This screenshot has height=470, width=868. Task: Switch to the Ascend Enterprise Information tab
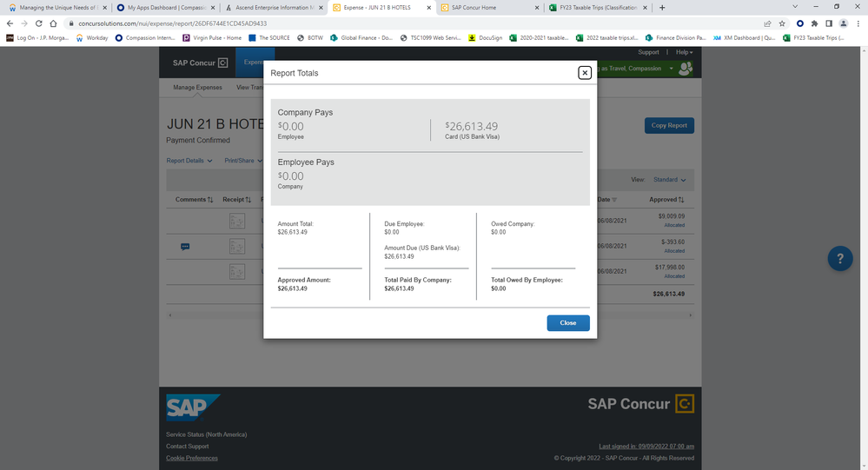[274, 8]
